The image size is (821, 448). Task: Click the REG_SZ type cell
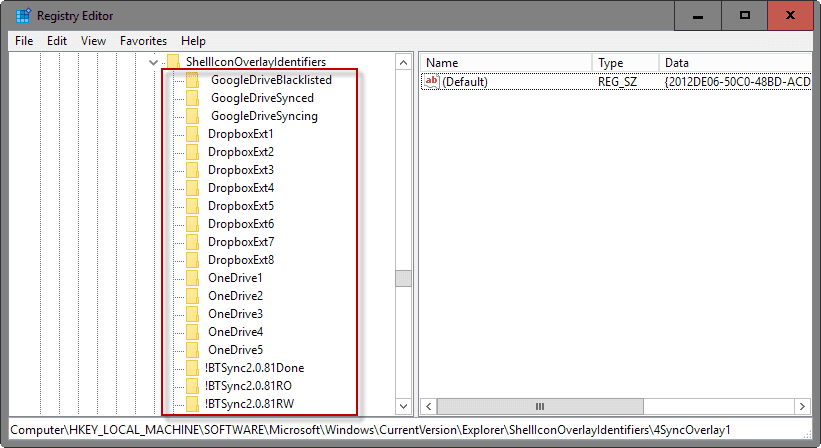click(617, 82)
